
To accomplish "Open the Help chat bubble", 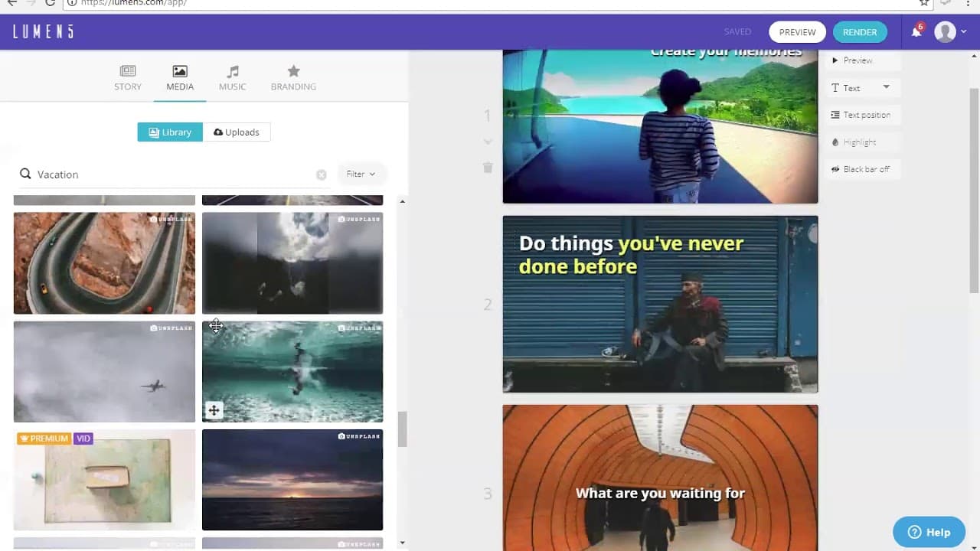I will point(929,531).
